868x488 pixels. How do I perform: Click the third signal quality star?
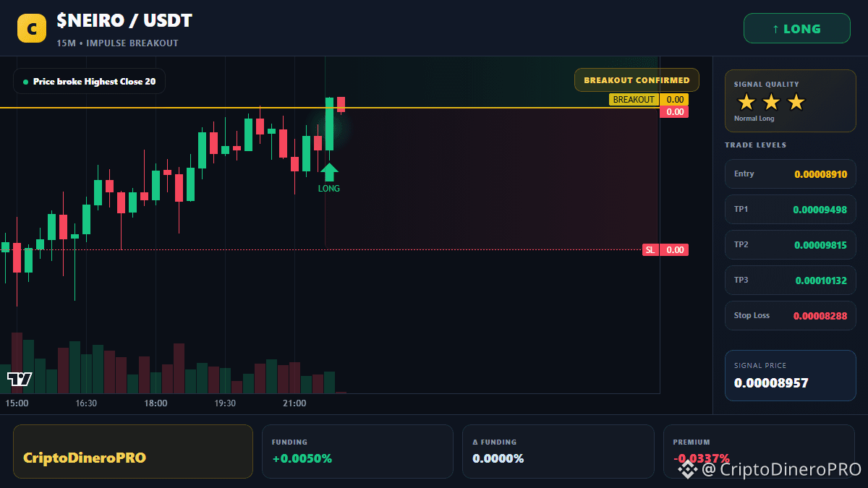click(x=796, y=102)
